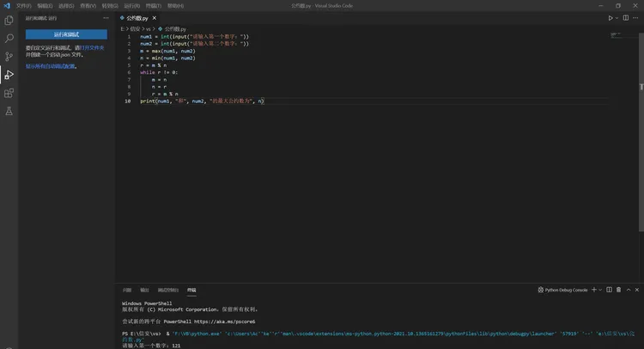
Task: Click the Python Debug Console terminal label
Action: [563, 291]
